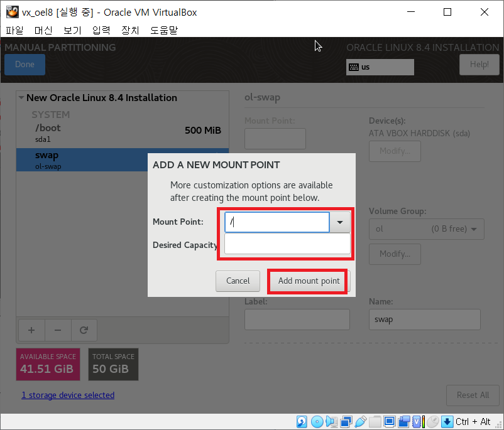Image resolution: width=504 pixels, height=430 pixels.
Task: Click the blue Done button
Action: [25, 64]
